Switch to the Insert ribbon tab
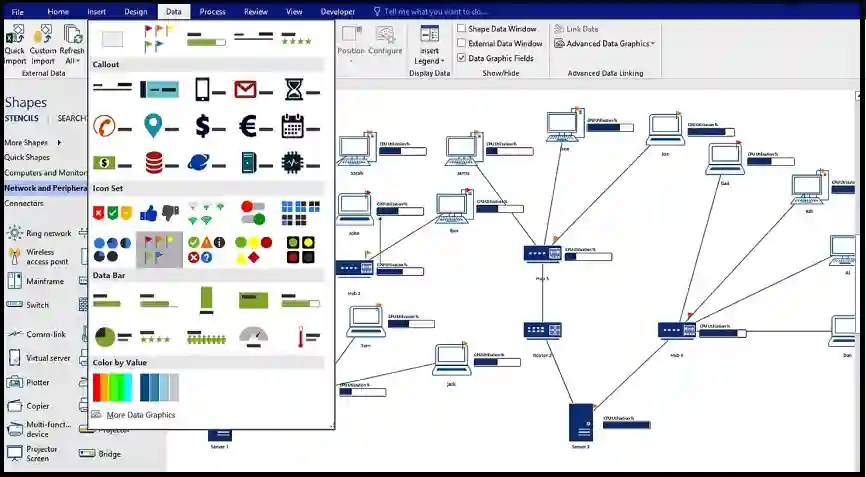Screen dimensions: 866x477 (97, 12)
